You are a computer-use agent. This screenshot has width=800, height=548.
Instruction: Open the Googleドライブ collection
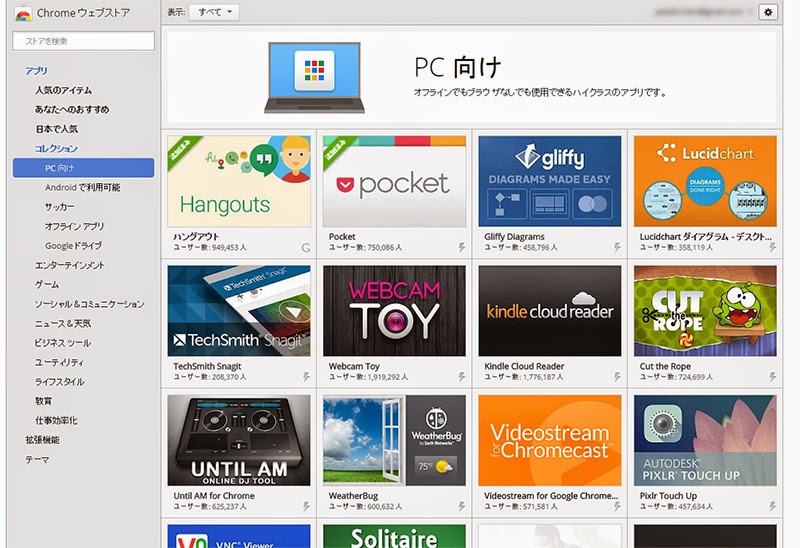click(73, 245)
